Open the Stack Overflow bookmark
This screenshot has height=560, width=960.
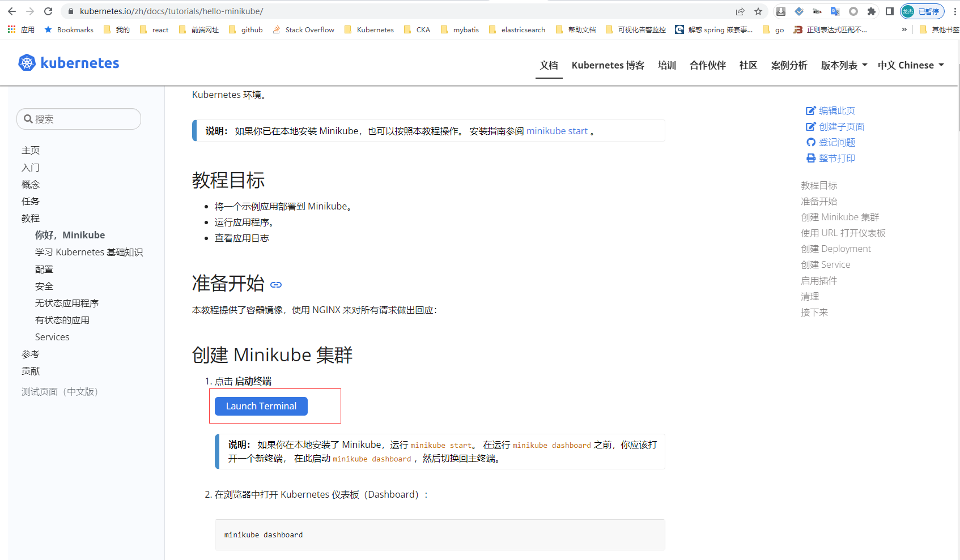pos(303,29)
